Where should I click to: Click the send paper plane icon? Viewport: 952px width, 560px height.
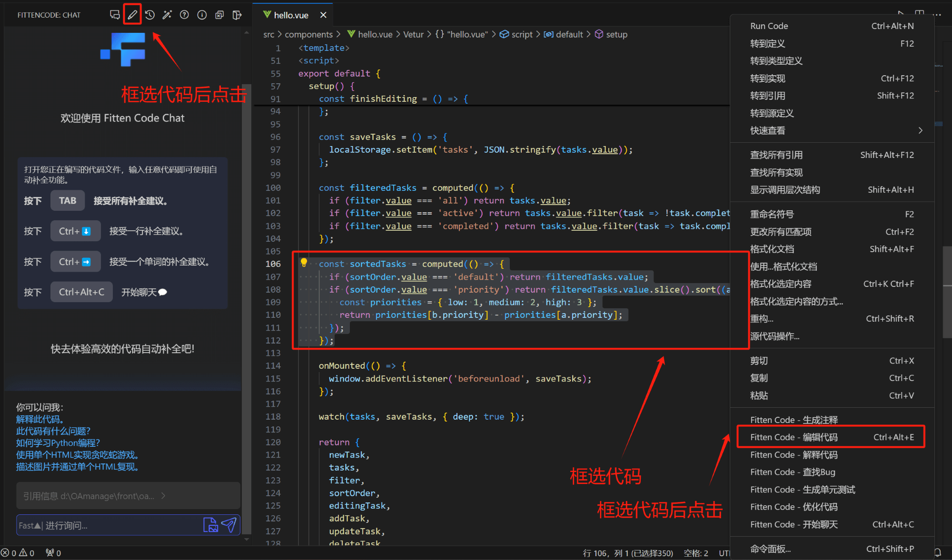pos(229,525)
